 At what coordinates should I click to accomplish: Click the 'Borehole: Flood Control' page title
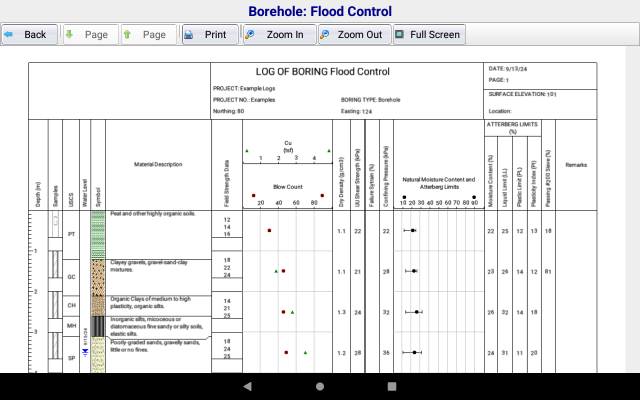pos(320,11)
